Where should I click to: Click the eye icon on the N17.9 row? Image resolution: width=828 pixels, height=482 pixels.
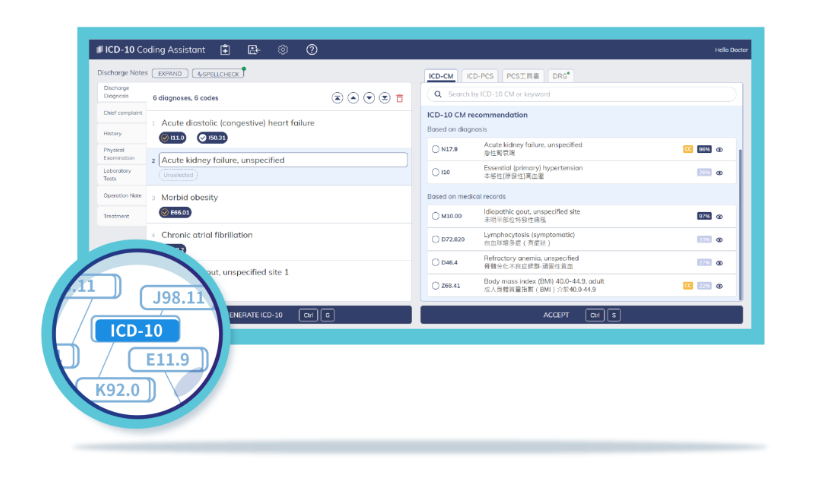[x=719, y=150]
